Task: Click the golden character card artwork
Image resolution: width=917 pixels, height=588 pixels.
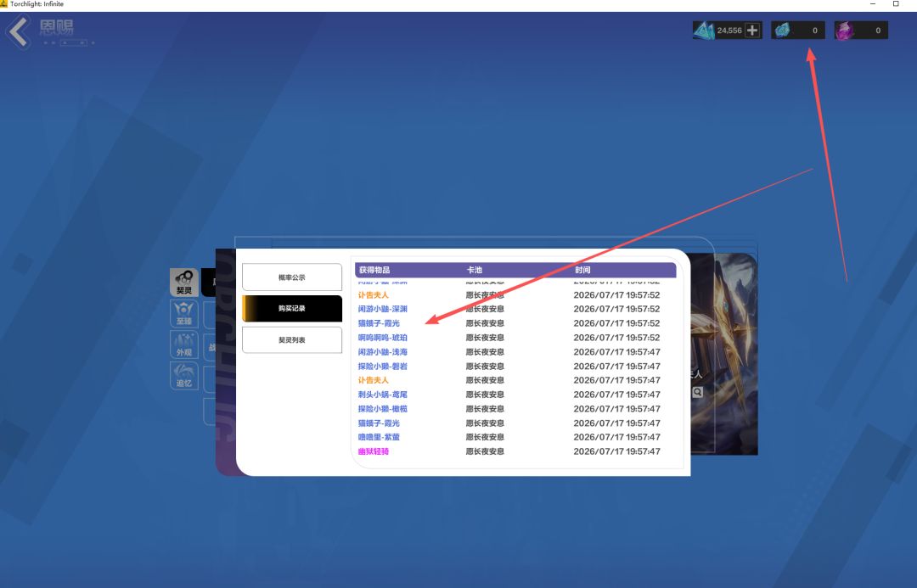Action: 724,354
